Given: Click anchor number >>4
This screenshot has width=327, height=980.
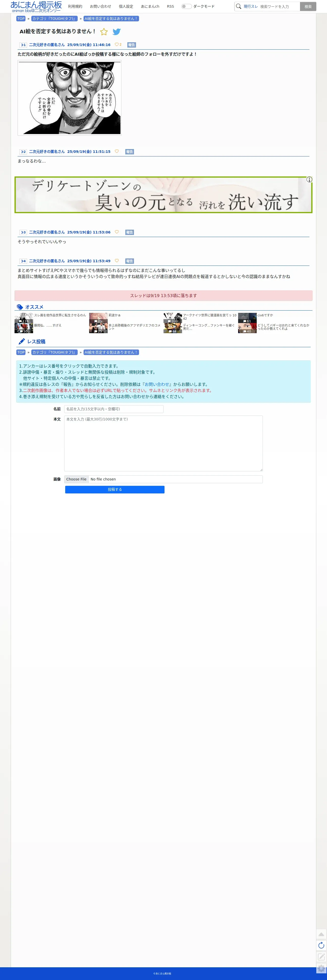Looking at the screenshot, I should pyautogui.click(x=23, y=261).
